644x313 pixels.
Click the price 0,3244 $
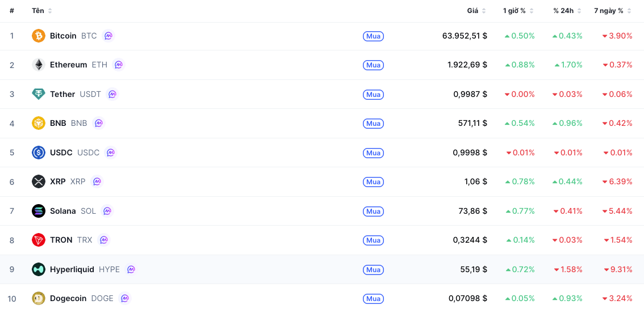pyautogui.click(x=470, y=240)
